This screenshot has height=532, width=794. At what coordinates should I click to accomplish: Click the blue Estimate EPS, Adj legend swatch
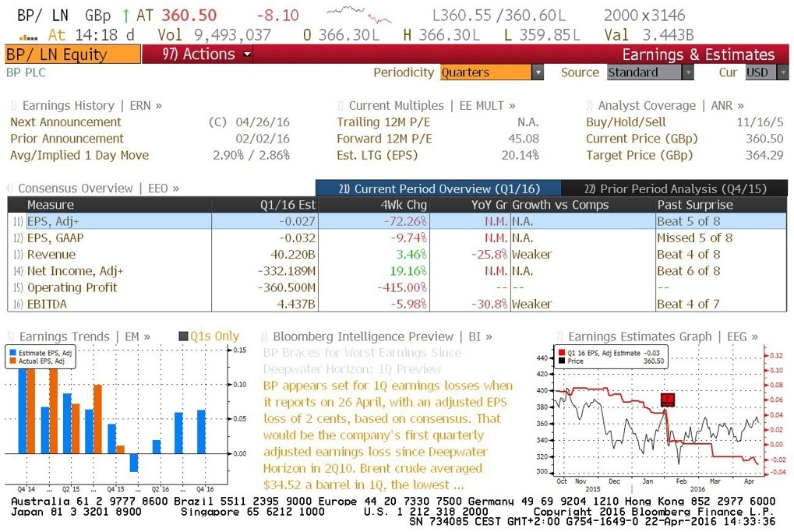(x=12, y=353)
